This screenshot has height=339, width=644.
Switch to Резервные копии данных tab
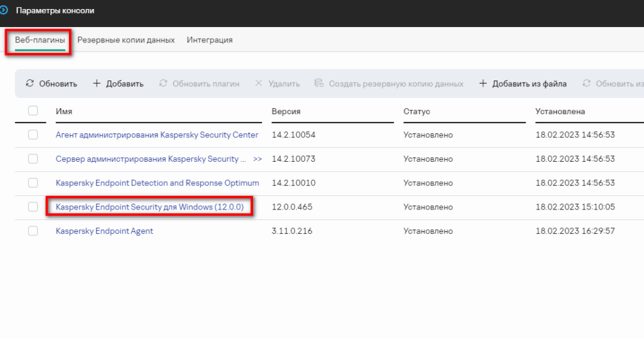click(x=126, y=40)
